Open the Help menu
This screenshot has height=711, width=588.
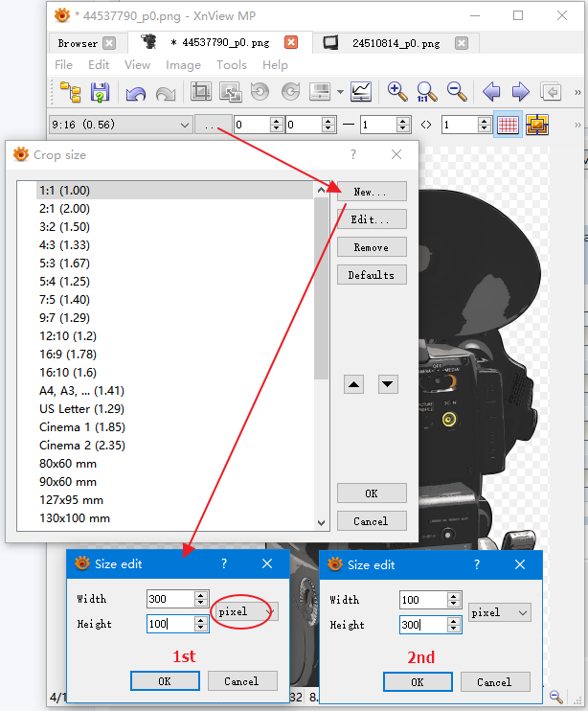(275, 65)
